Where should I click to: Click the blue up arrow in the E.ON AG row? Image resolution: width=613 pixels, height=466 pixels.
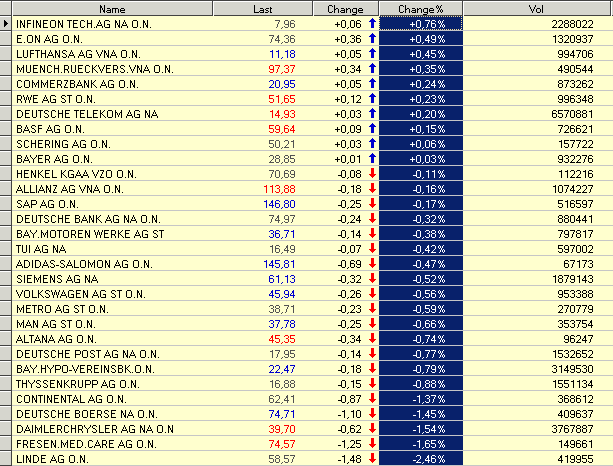click(x=372, y=38)
